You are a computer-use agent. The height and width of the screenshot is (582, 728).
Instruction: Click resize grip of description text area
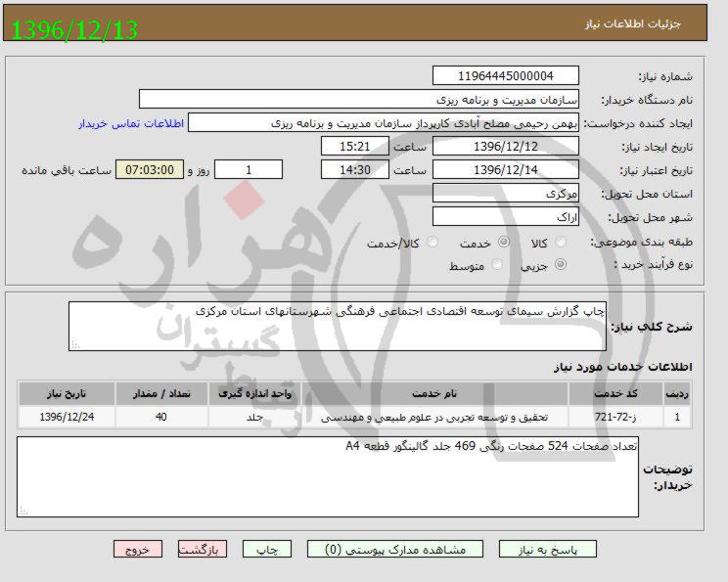pos(74,345)
